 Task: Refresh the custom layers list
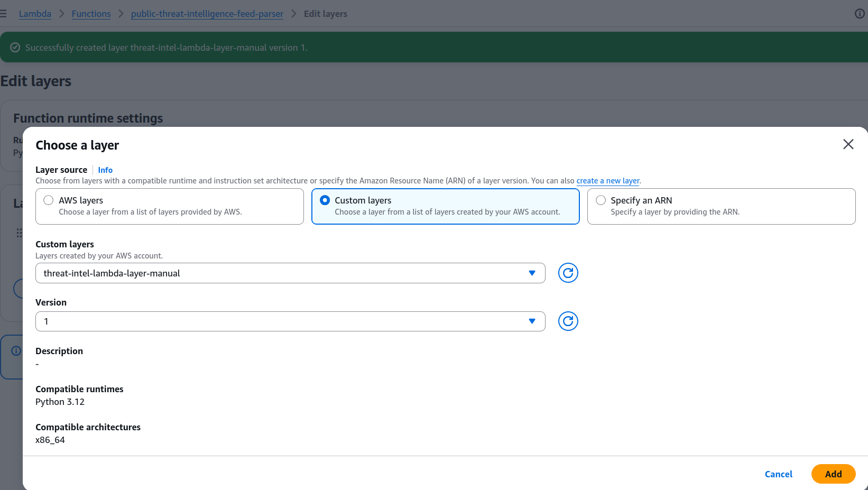click(x=568, y=273)
